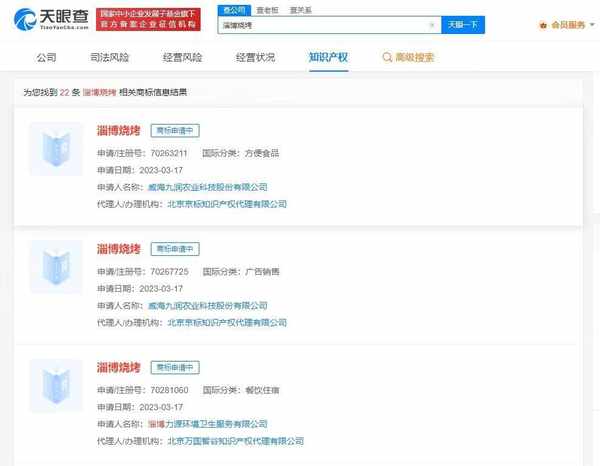The height and width of the screenshot is (466, 600).
Task: Open applicant 威海九润农业科技股份有限公司 in first result
Action: click(x=207, y=186)
